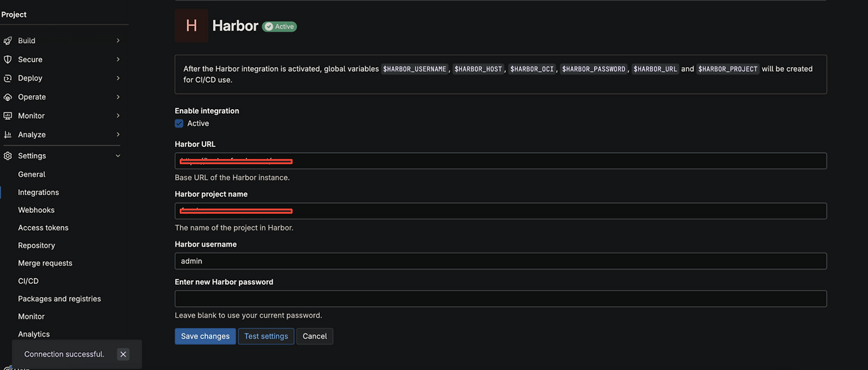The width and height of the screenshot is (868, 370).
Task: Click the Project heading in sidebar
Action: pyautogui.click(x=14, y=14)
